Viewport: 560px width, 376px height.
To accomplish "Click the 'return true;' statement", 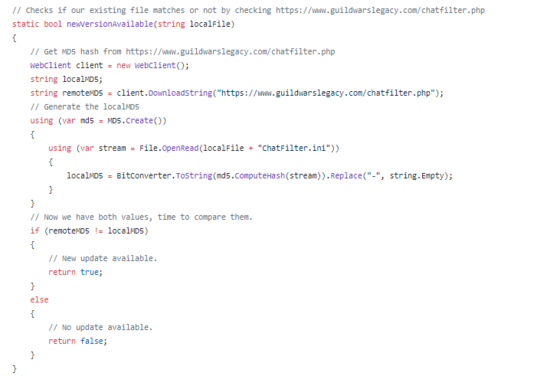I will pos(75,272).
